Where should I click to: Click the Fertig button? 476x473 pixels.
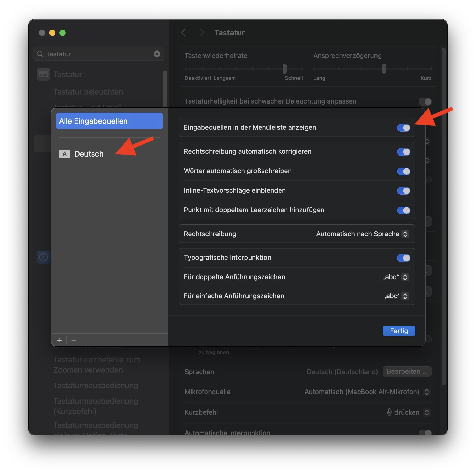point(399,331)
